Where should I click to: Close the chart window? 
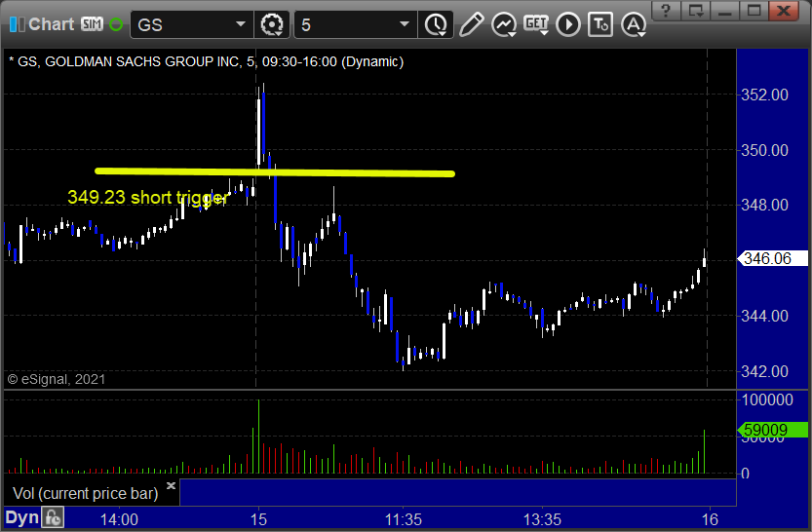784,11
